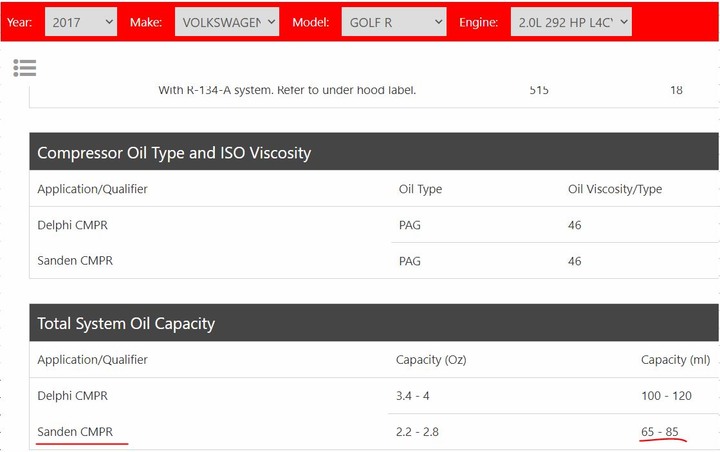Viewport: 720px width, 452px height.
Task: Select Sanden CMPR in the oil type table
Action: click(x=75, y=260)
